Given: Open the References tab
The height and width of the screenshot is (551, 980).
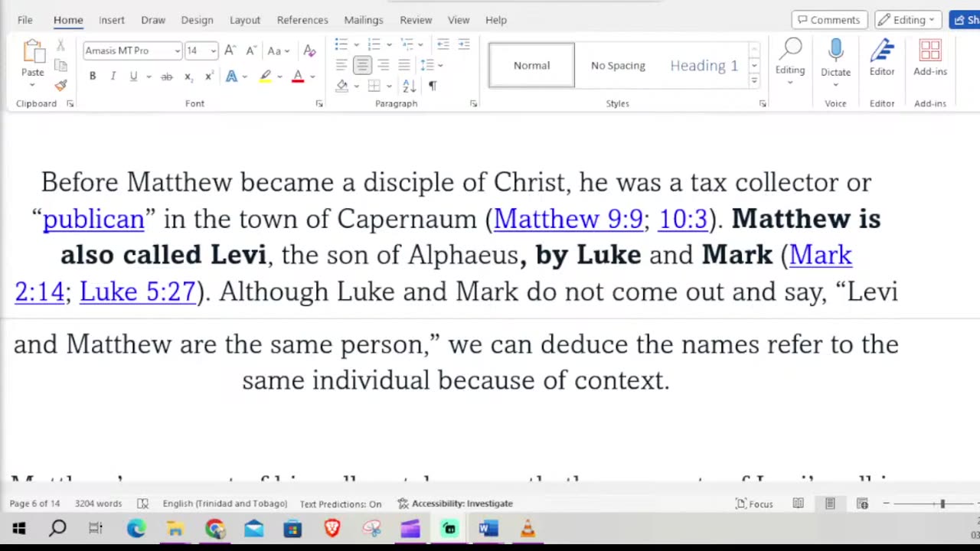Looking at the screenshot, I should pyautogui.click(x=302, y=20).
